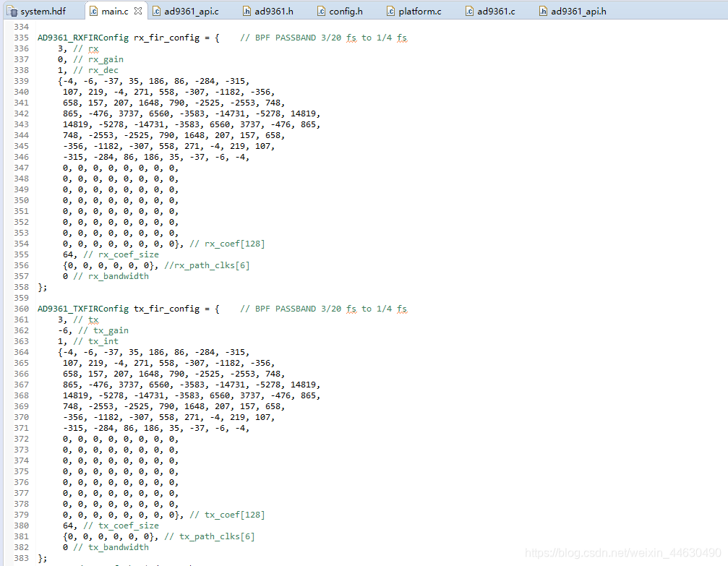The height and width of the screenshot is (566, 728).
Task: Open the platform.c tab
Action: [414, 11]
